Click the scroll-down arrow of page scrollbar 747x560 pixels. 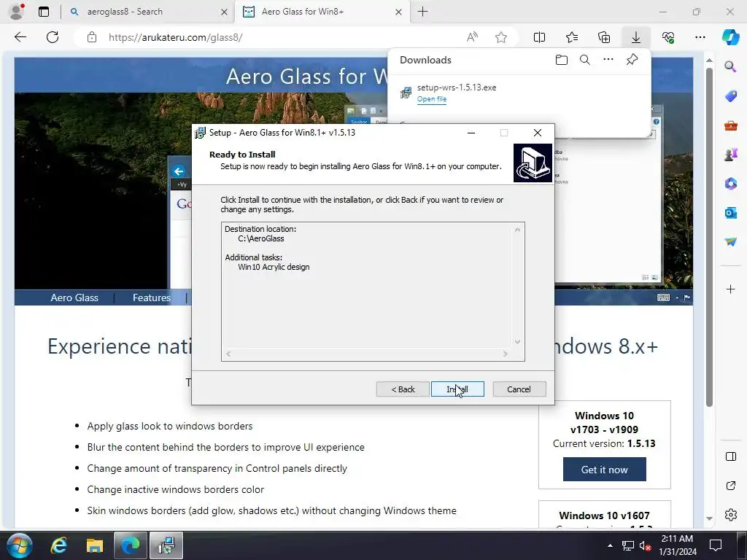pos(709,518)
